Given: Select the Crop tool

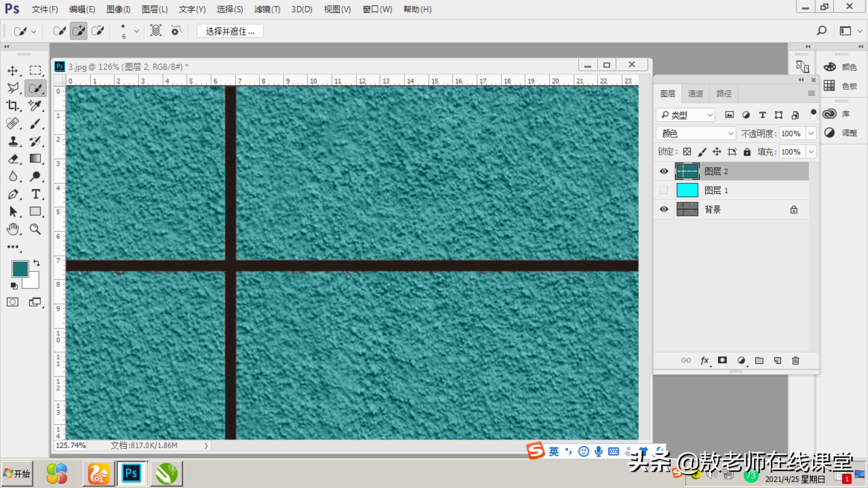Looking at the screenshot, I should pyautogui.click(x=13, y=106).
